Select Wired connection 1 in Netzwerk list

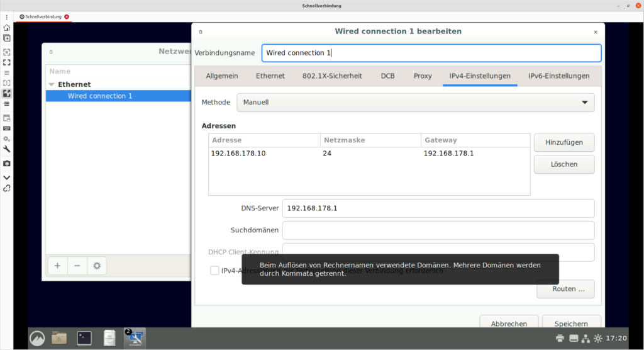[118, 96]
